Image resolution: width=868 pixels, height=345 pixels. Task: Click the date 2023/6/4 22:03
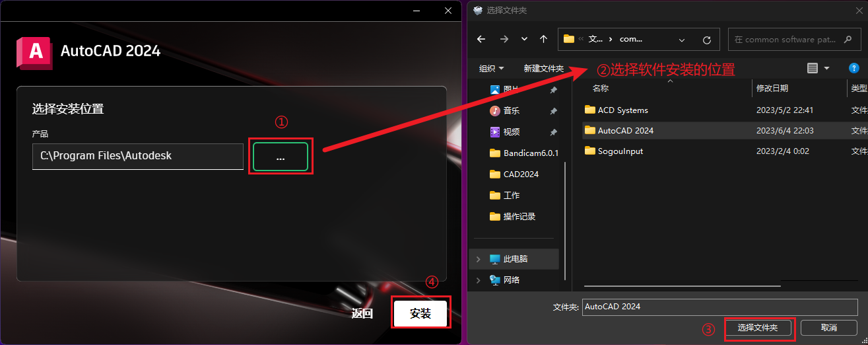click(x=784, y=130)
